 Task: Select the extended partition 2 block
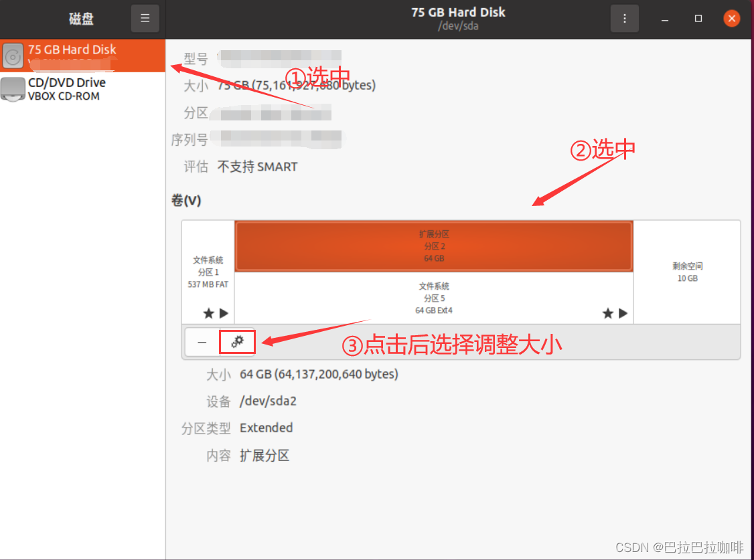(434, 246)
